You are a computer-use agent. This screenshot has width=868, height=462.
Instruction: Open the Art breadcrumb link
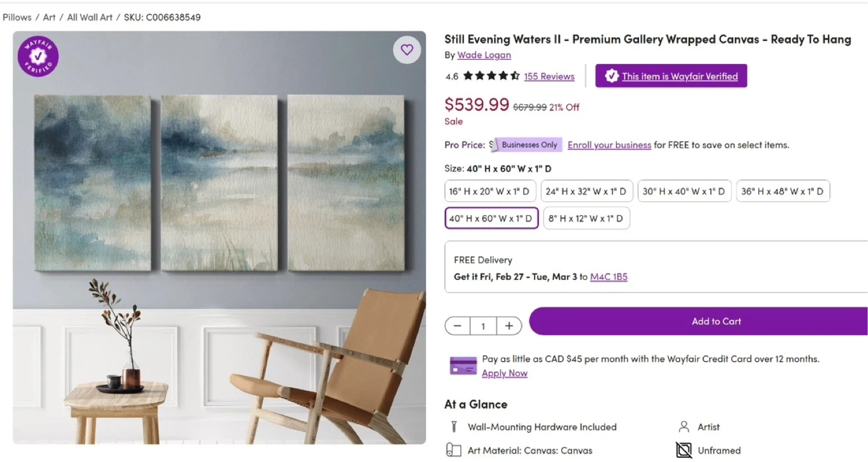(49, 17)
